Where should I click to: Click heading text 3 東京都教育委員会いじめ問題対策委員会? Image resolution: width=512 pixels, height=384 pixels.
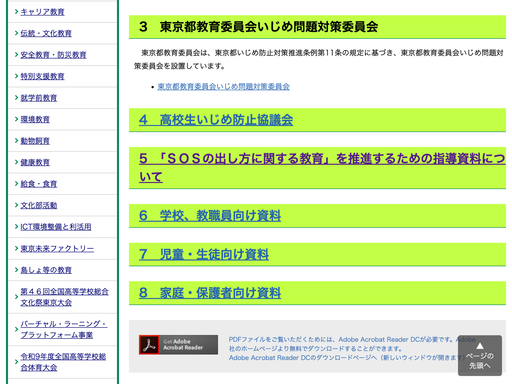pyautogui.click(x=259, y=27)
